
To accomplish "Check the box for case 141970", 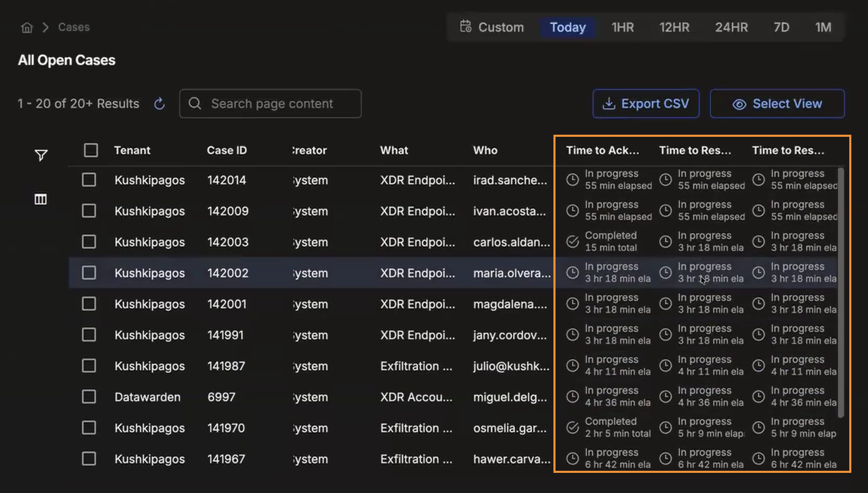I will pos(89,428).
